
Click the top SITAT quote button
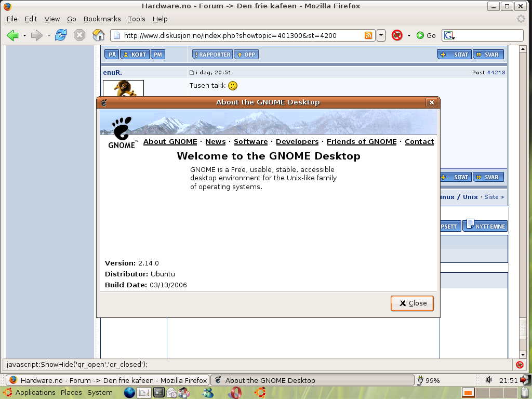[455, 54]
